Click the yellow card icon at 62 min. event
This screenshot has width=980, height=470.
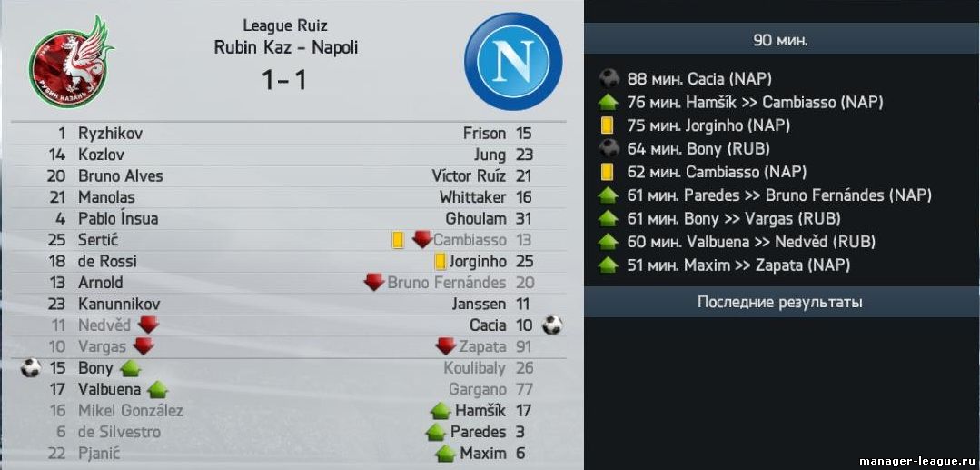pos(606,172)
